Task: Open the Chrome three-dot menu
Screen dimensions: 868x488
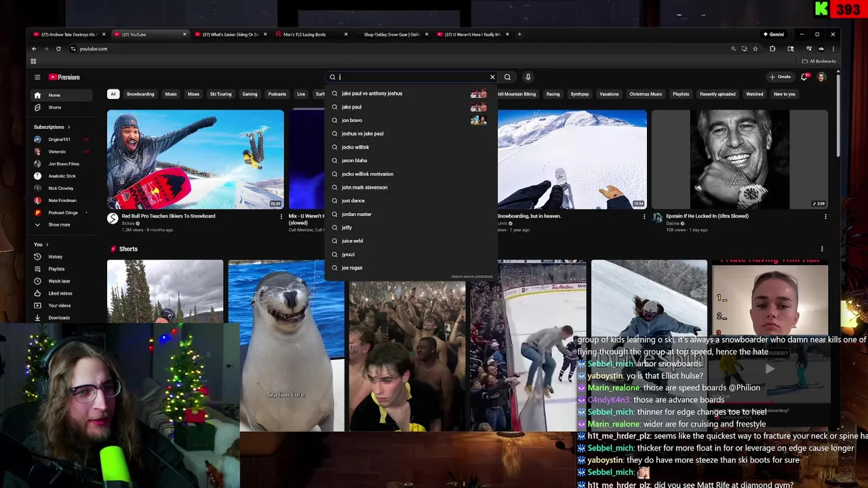Action: [x=833, y=49]
